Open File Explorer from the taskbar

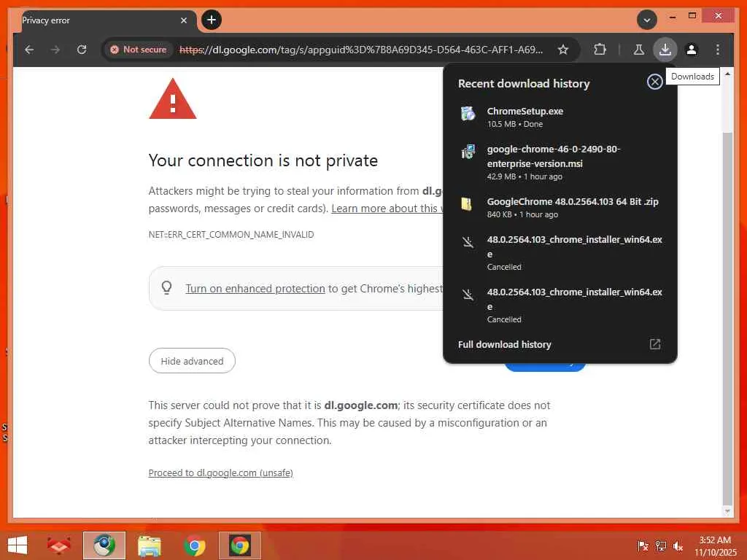(x=150, y=545)
